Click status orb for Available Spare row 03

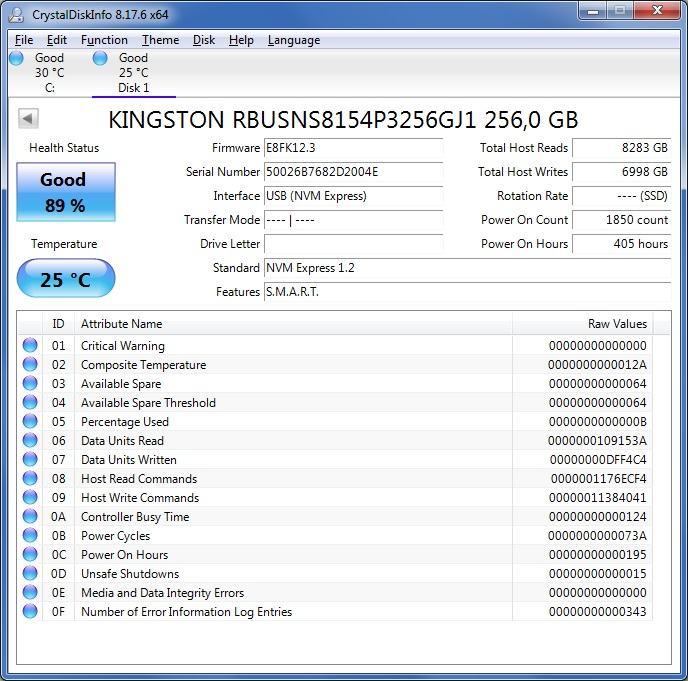click(x=30, y=384)
